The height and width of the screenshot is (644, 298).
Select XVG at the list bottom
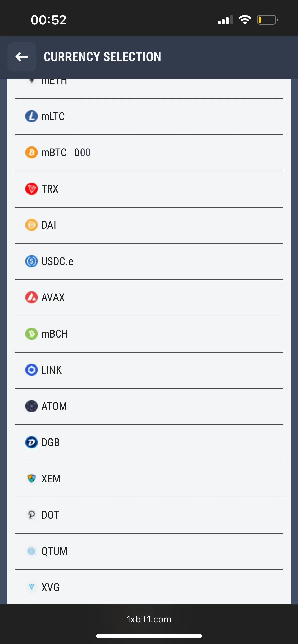coord(50,588)
